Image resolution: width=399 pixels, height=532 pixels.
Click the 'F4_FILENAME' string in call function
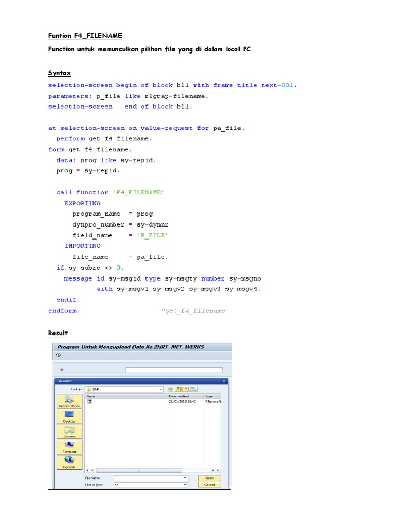point(138,192)
